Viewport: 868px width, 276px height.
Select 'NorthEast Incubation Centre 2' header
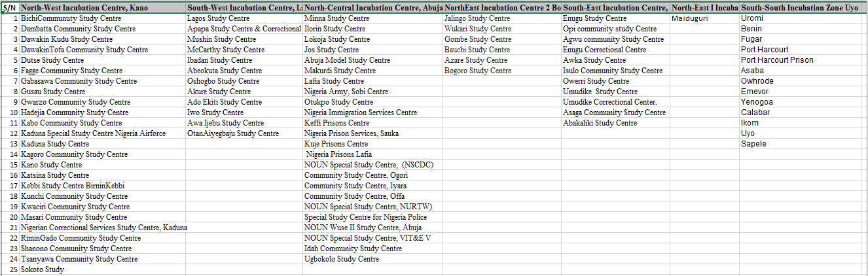(502, 8)
